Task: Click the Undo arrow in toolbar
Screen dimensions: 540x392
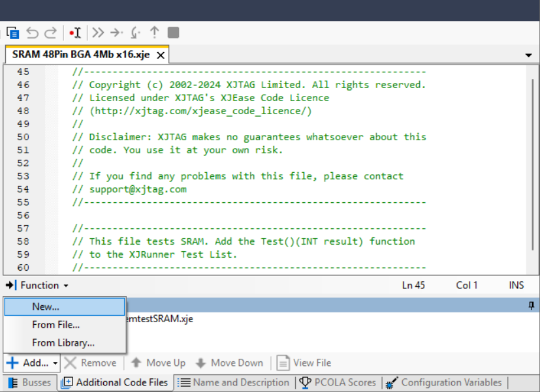Action: [x=32, y=33]
